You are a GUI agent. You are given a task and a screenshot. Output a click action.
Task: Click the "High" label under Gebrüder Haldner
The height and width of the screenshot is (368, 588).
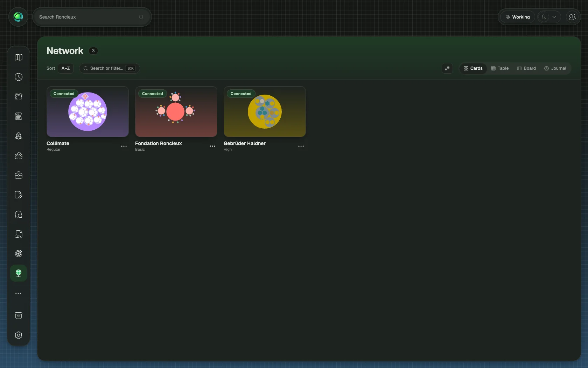(227, 149)
